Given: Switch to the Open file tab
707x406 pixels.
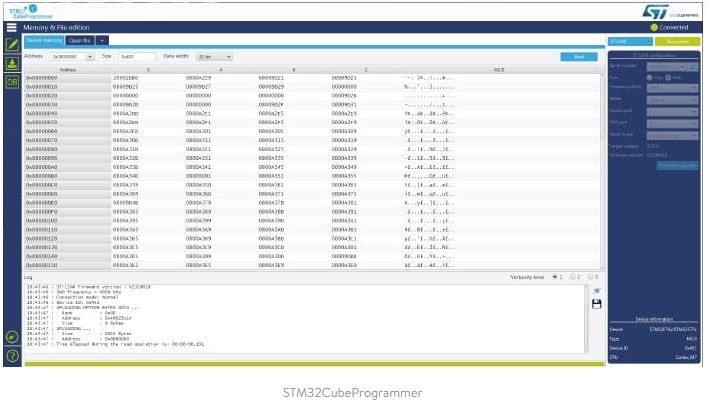Looking at the screenshot, I should click(x=80, y=41).
